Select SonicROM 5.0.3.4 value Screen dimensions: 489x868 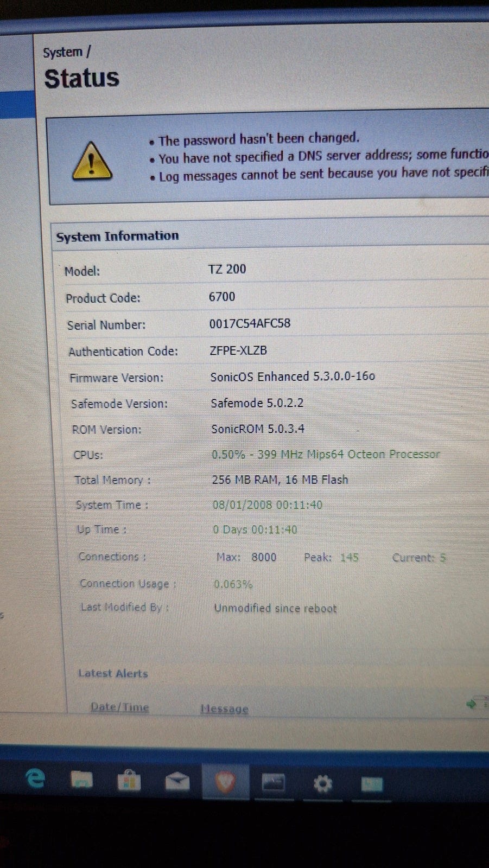258,429
